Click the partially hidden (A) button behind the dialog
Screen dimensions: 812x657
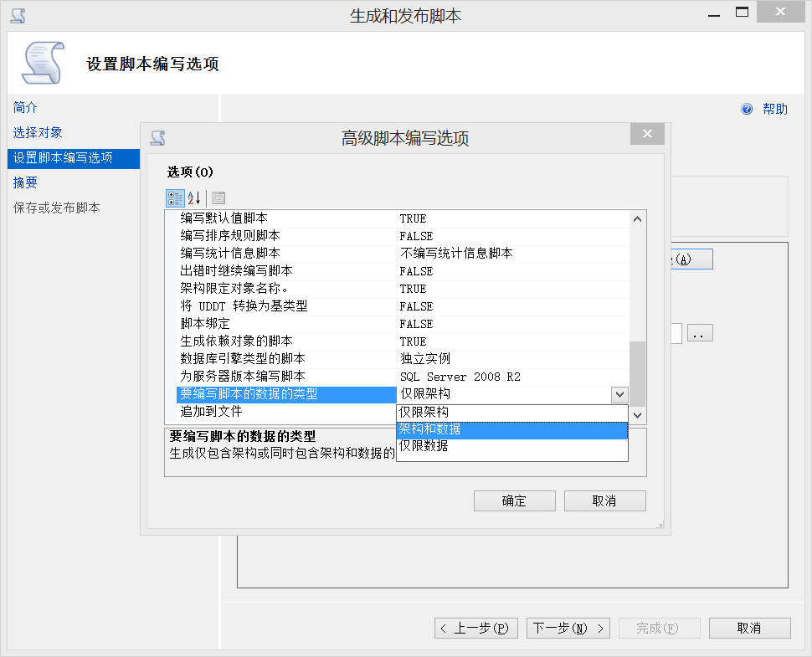692,259
